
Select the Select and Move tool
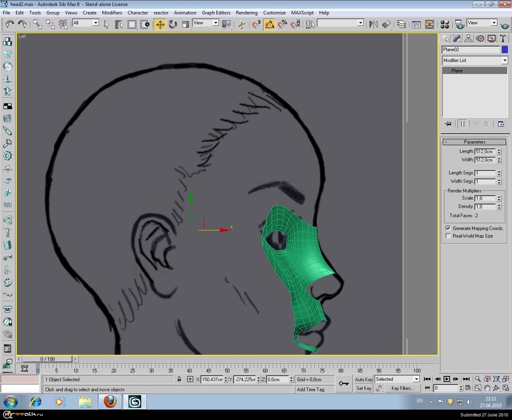[160, 24]
